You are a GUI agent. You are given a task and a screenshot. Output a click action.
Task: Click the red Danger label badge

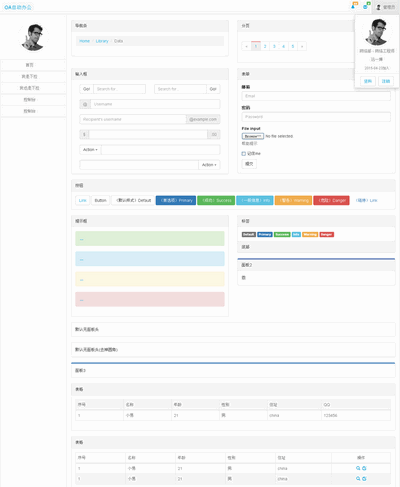click(327, 235)
